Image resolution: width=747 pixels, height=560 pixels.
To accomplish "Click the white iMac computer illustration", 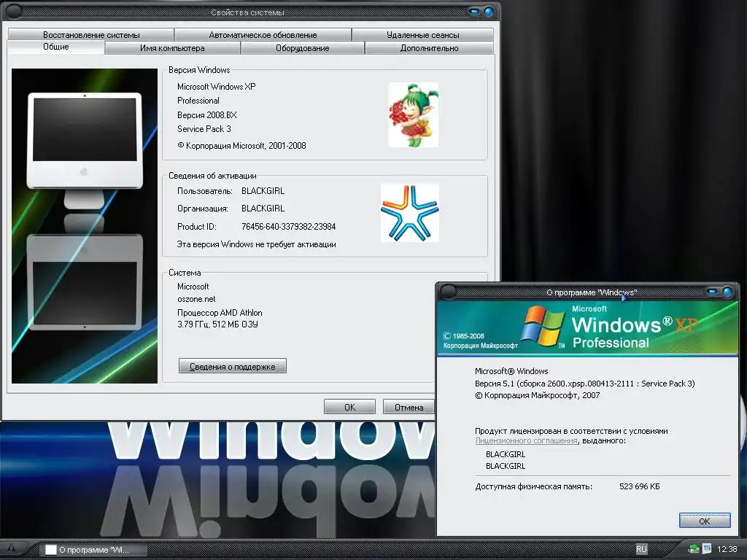I will click(85, 152).
